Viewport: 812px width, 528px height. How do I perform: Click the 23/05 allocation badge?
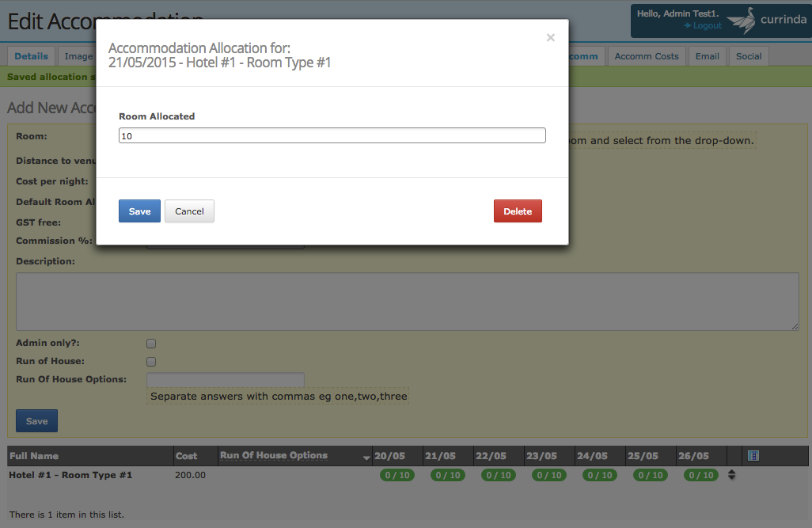coord(549,475)
